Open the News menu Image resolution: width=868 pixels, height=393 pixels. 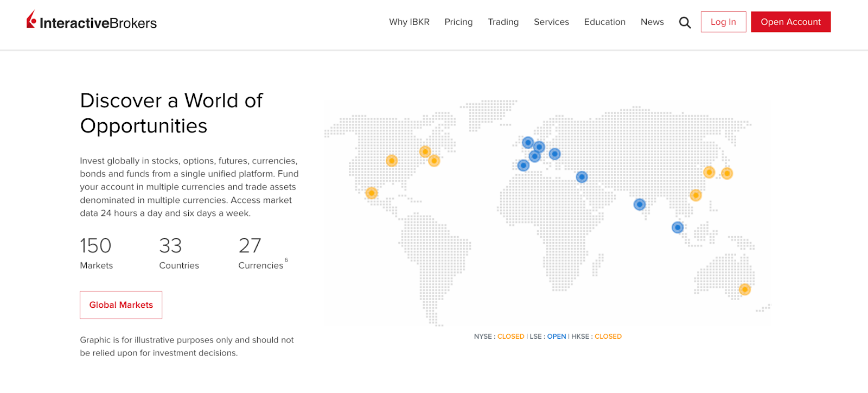[x=652, y=22]
